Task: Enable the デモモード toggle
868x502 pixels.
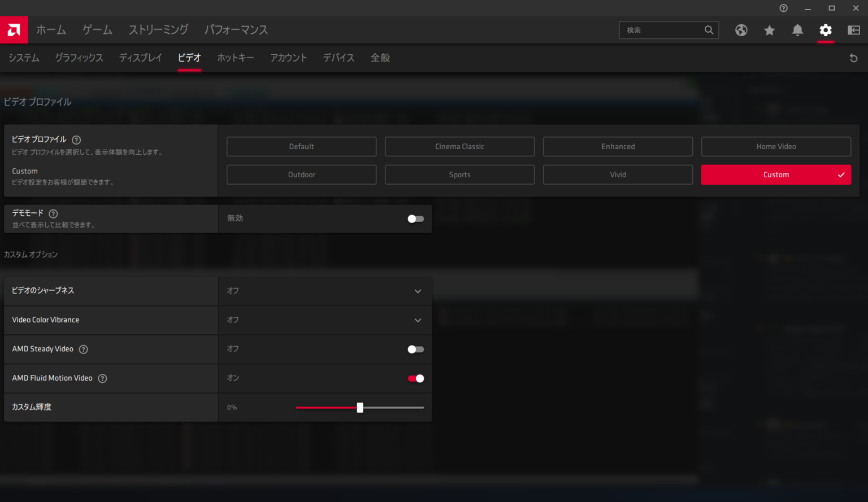Action: click(x=415, y=219)
